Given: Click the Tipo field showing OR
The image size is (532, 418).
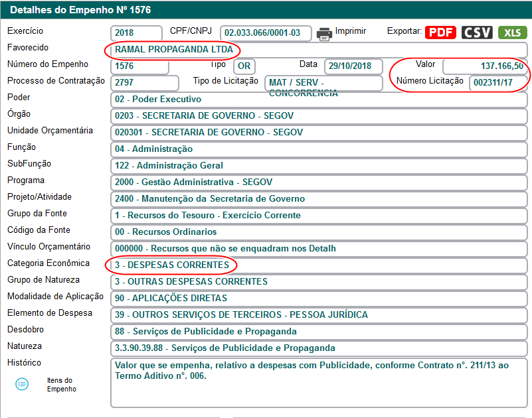Looking at the screenshot, I should [244, 66].
